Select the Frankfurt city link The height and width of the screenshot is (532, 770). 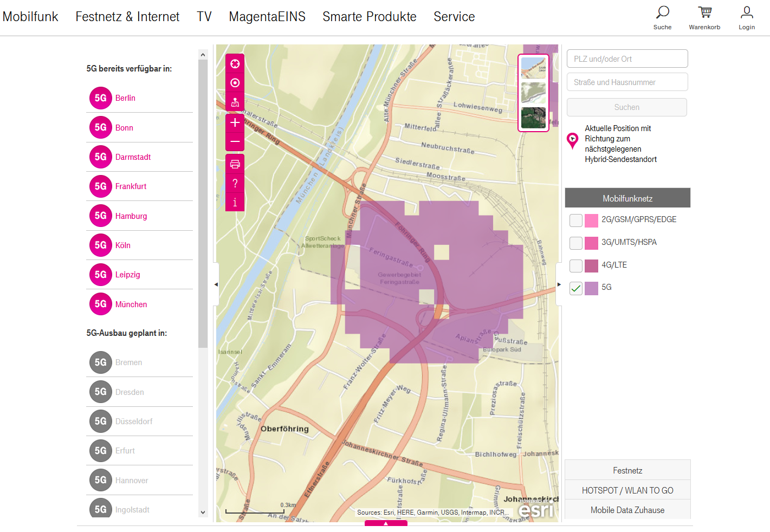tap(131, 186)
